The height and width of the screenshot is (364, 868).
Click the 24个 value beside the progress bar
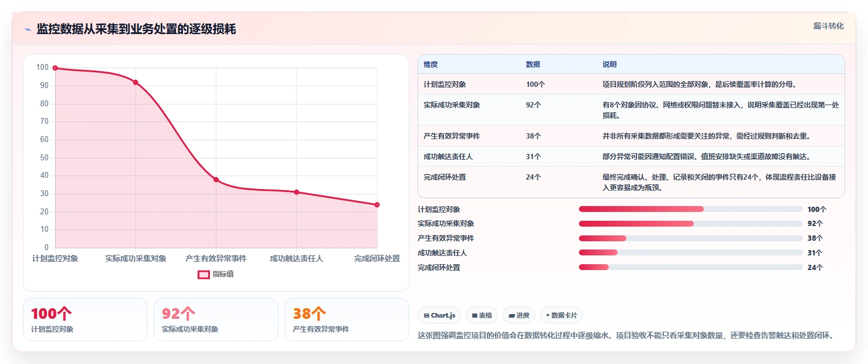pos(815,267)
